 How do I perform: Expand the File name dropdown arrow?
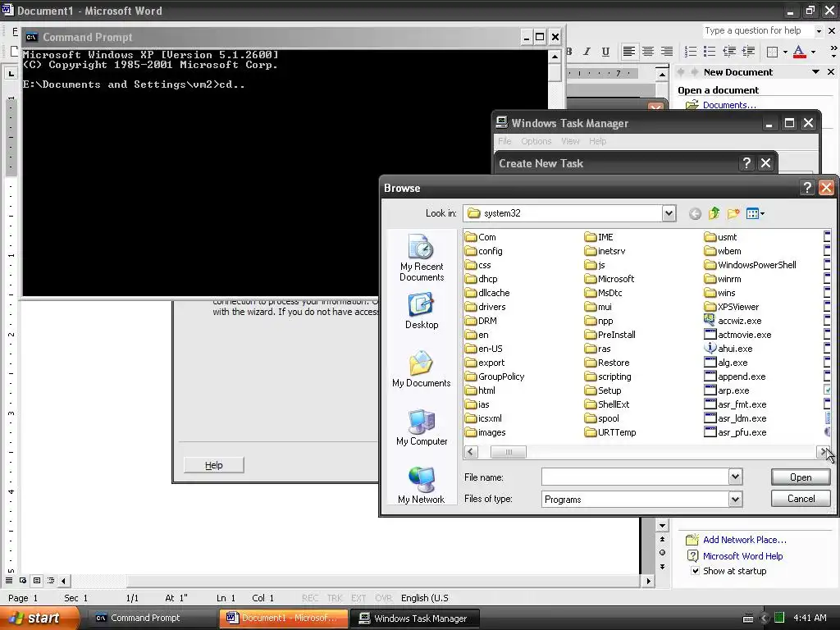pos(736,477)
